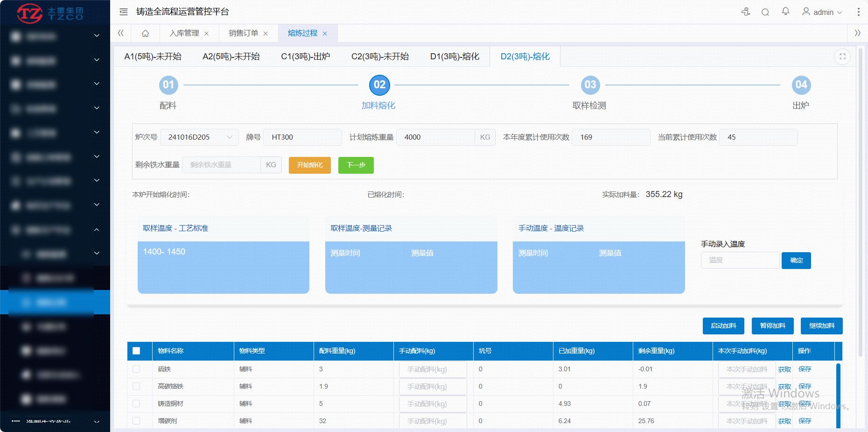Click the orange 开始熔化 button
Screen dimensions: 868x432
pyautogui.click(x=309, y=165)
